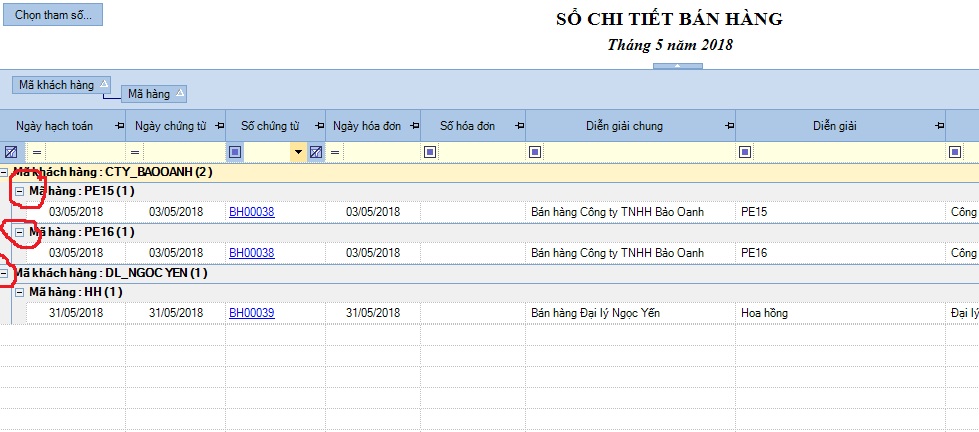This screenshot has width=979, height=432.
Task: Clear all filters icon at filter row start
Action: (x=11, y=152)
